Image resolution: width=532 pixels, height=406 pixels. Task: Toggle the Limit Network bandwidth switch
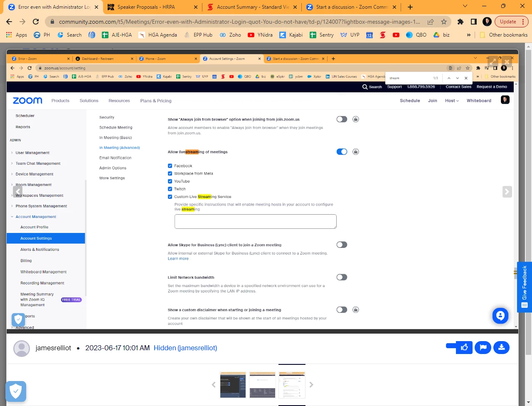tap(342, 277)
